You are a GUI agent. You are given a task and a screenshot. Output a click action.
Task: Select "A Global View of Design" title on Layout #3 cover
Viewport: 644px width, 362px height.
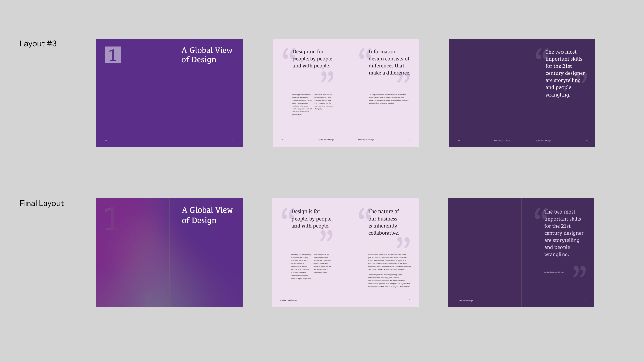coord(207,55)
